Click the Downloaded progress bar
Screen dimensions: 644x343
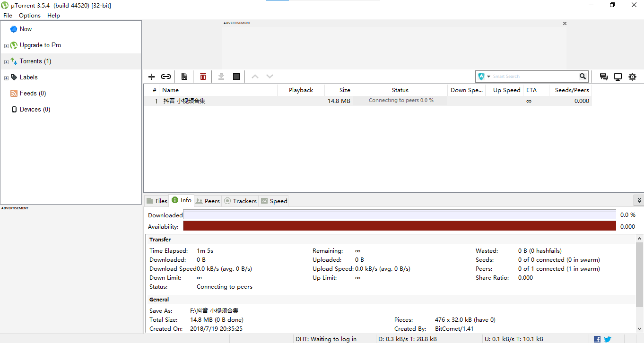(400, 215)
